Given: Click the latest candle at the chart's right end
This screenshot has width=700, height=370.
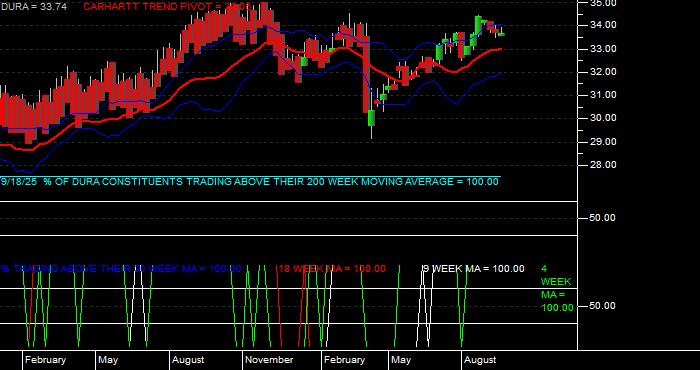Looking at the screenshot, I should (x=502, y=34).
